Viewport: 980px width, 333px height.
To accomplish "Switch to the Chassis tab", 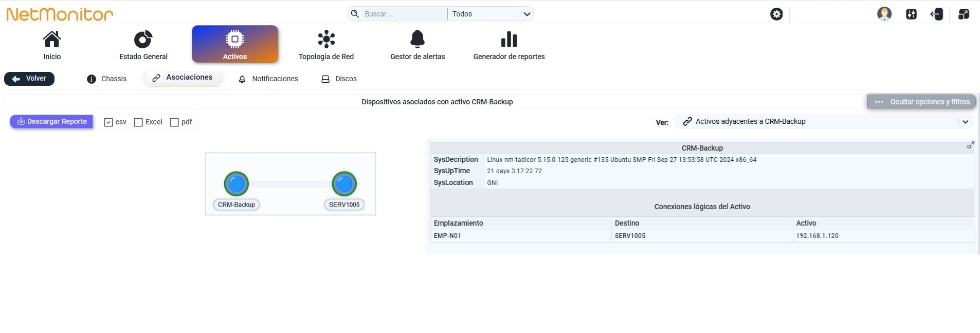I will pos(107,79).
